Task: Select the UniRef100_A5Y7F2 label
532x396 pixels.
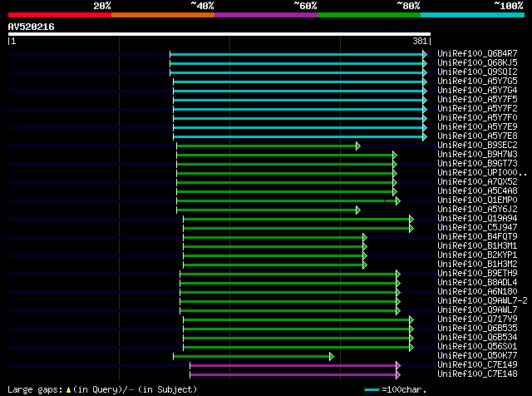Action: (477, 109)
